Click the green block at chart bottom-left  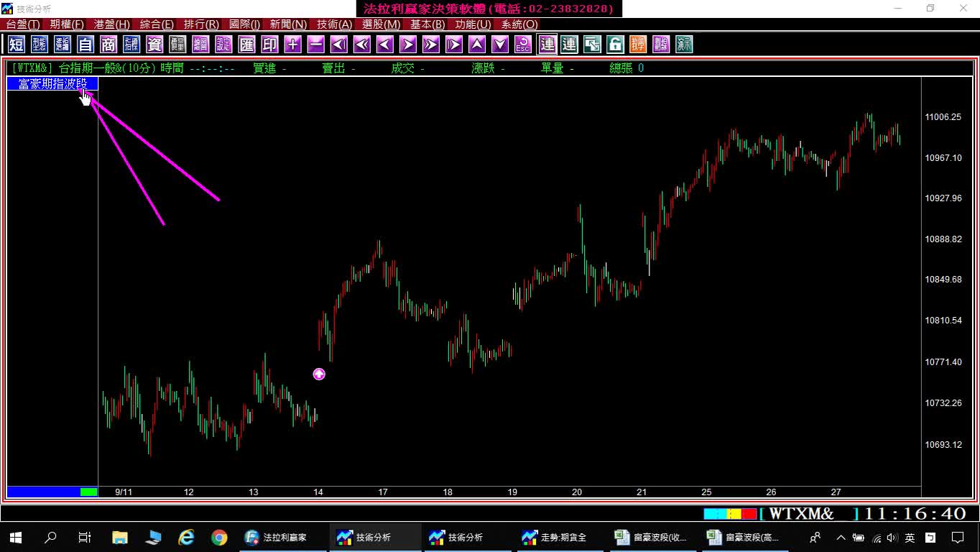[89, 492]
